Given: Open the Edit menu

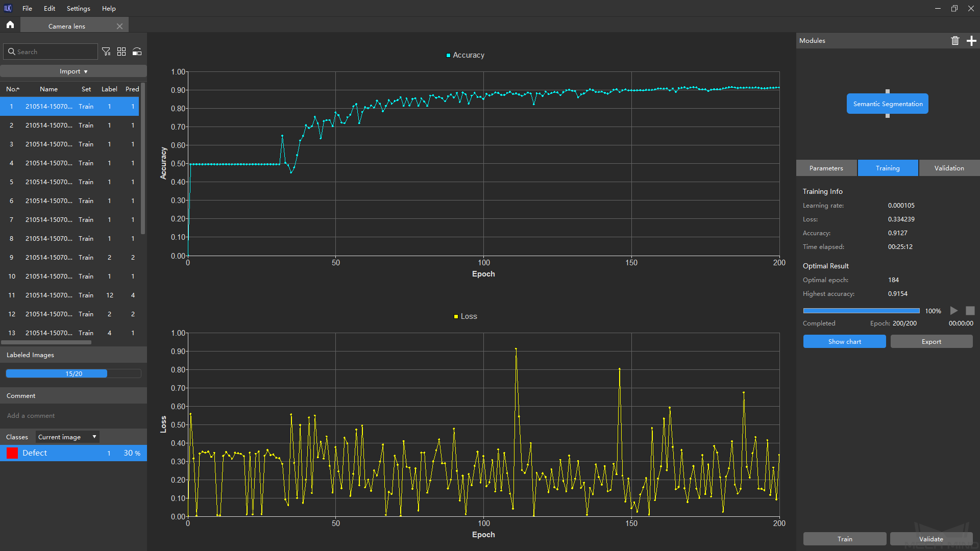Looking at the screenshot, I should tap(50, 8).
